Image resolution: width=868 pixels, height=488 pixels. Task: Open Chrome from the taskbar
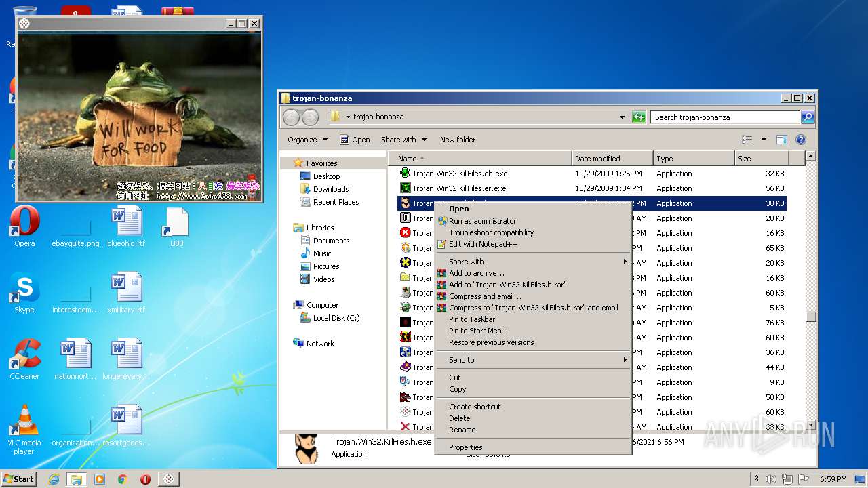click(123, 479)
